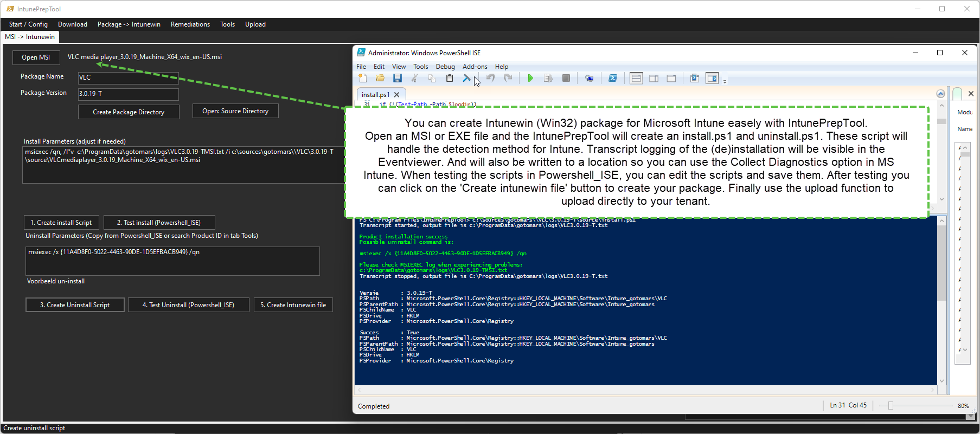
Task: Click Clear console pane icon in ISE toolbar
Action: click(x=466, y=79)
